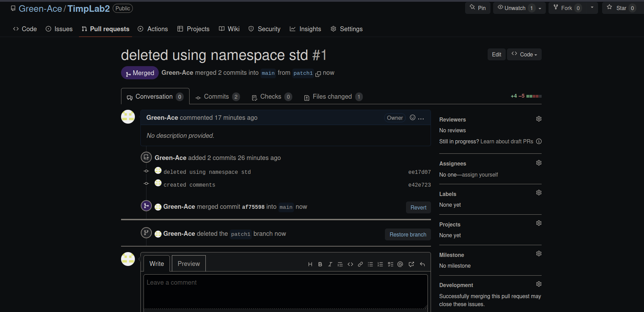Insert a quote using the comment toolbar
Image resolution: width=644 pixels, height=312 pixels.
340,264
